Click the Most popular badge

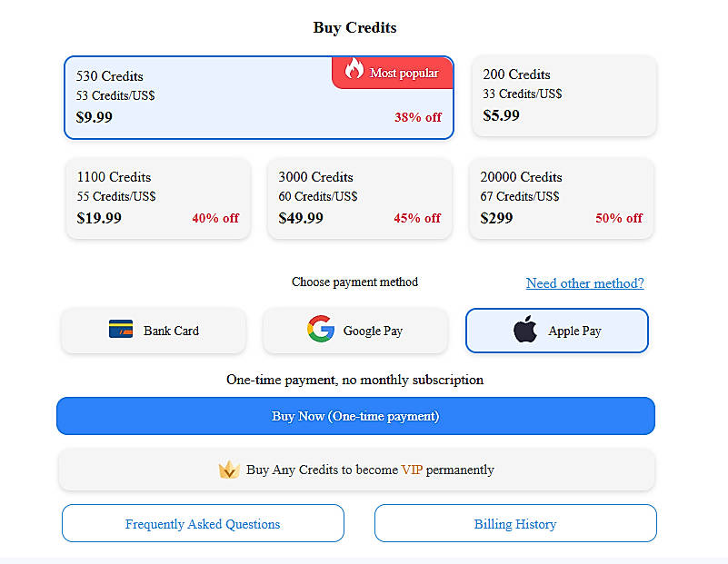click(x=393, y=73)
